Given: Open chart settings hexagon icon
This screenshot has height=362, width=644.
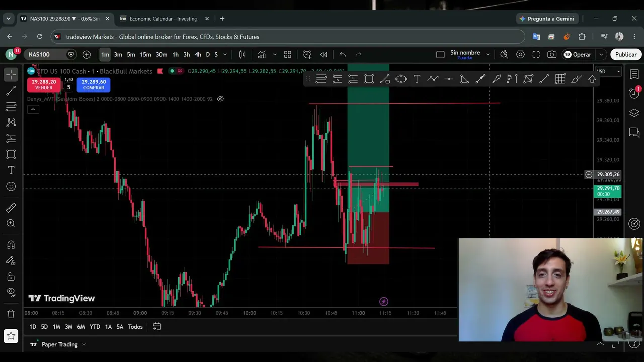Looking at the screenshot, I should pos(520,54).
